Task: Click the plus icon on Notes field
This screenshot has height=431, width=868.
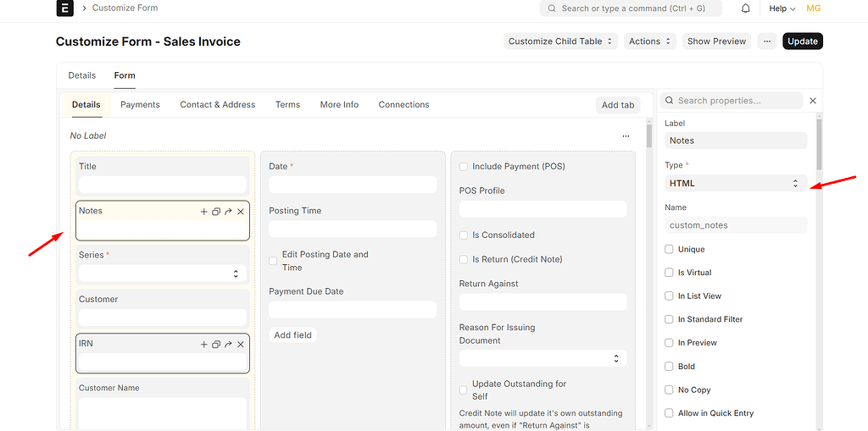Action: point(203,212)
